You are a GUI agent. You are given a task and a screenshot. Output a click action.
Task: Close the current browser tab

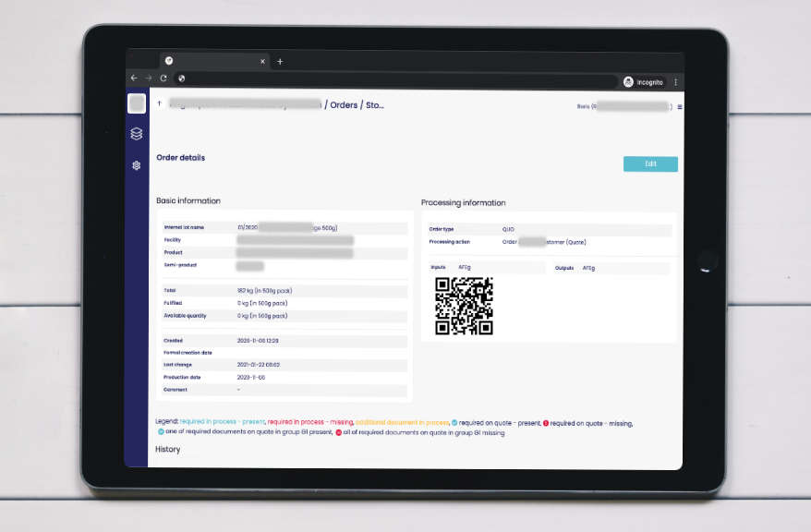point(262,62)
